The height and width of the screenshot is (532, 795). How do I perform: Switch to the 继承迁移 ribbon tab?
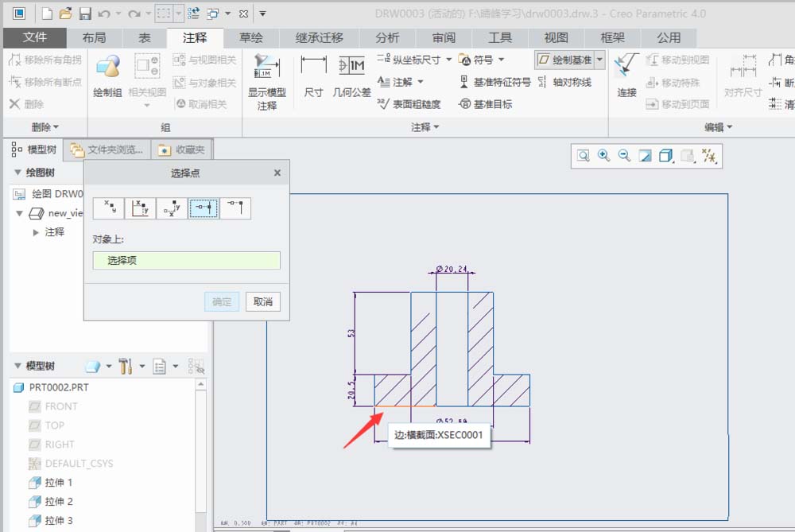click(x=319, y=37)
